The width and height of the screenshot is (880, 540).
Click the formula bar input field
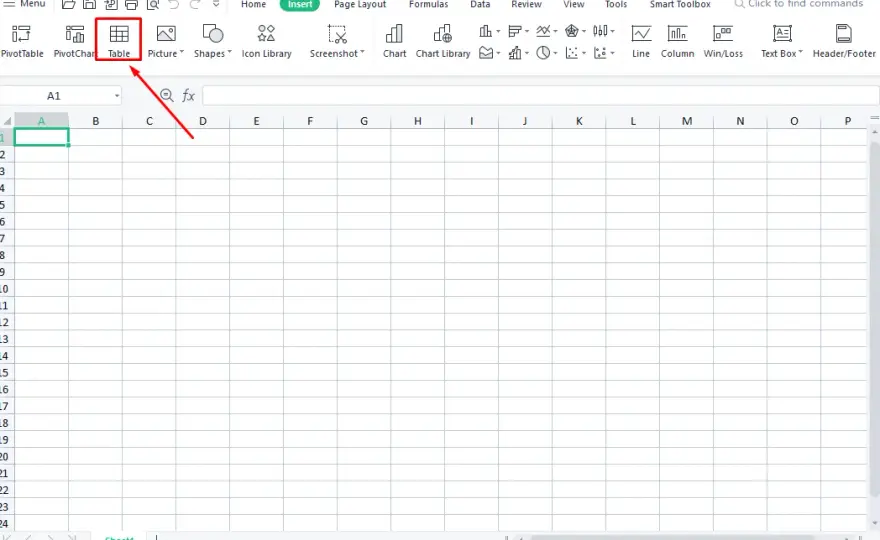pyautogui.click(x=540, y=96)
